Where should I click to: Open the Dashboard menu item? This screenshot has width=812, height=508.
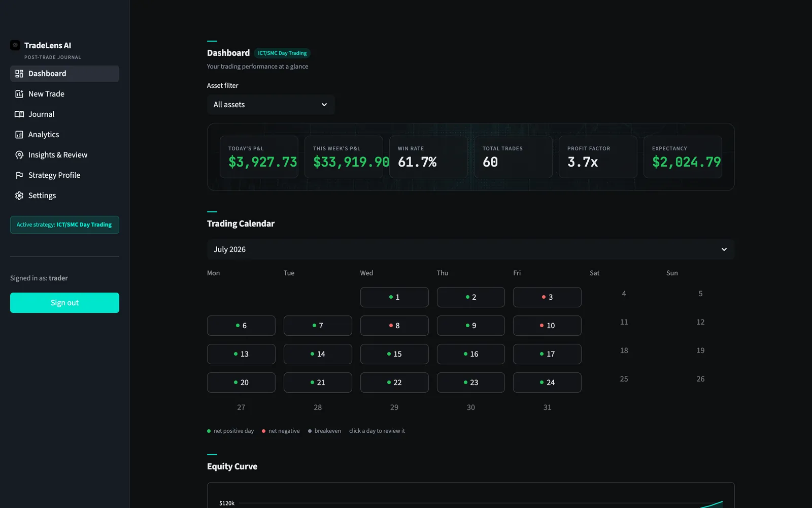click(64, 74)
